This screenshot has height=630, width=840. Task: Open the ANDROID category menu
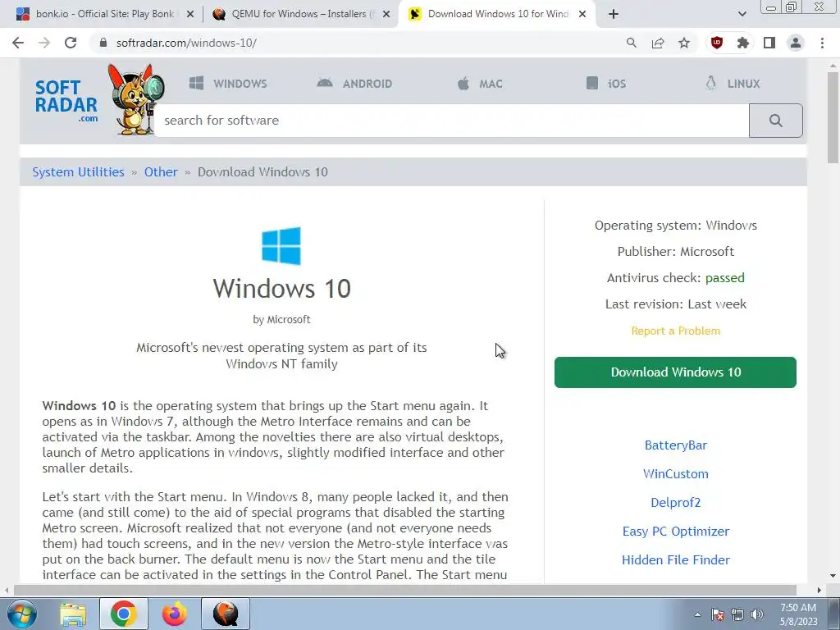354,84
